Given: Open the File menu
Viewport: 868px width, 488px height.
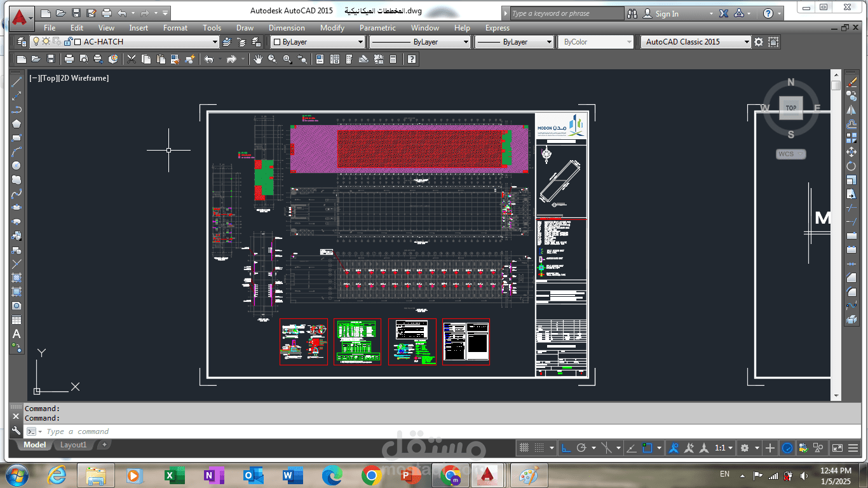Looking at the screenshot, I should 50,28.
